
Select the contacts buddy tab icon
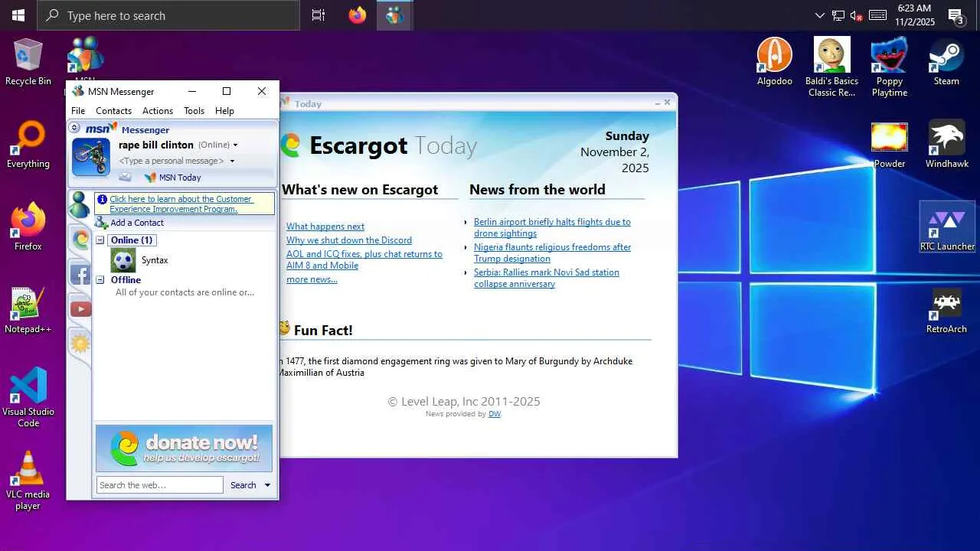[x=79, y=205]
